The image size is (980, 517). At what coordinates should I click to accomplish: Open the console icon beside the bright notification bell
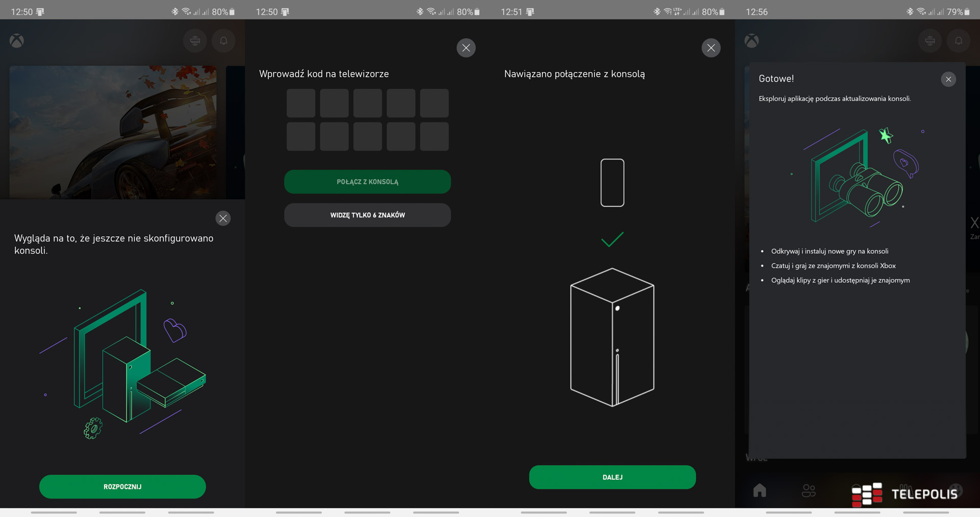pos(195,41)
